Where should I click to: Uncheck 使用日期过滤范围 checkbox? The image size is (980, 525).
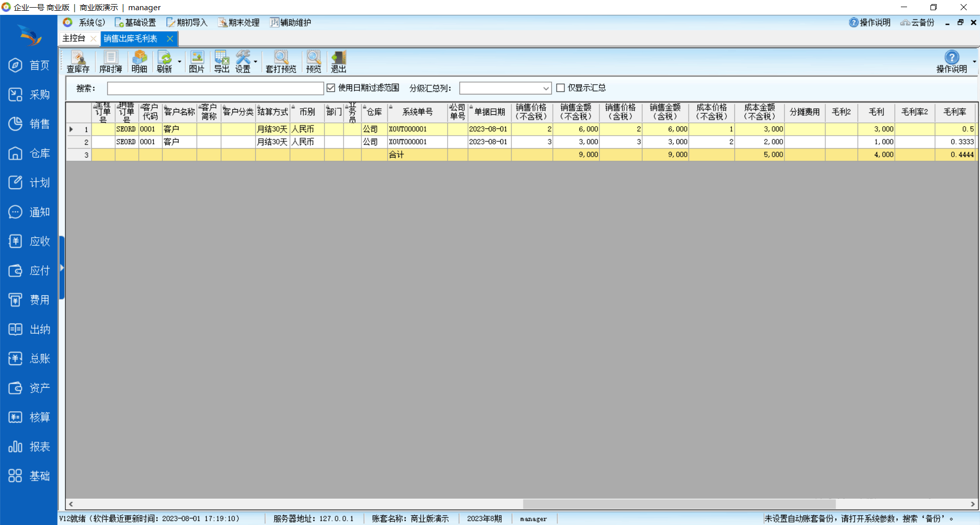(x=331, y=88)
